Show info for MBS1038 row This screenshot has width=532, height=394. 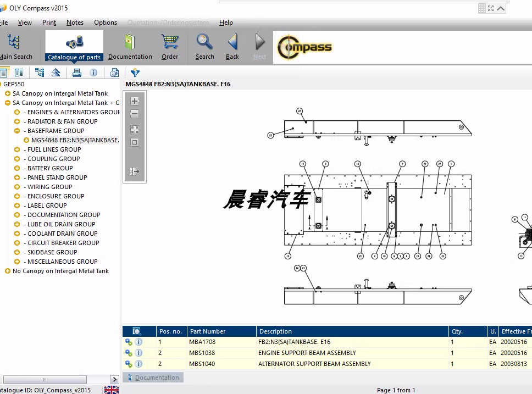click(x=138, y=353)
